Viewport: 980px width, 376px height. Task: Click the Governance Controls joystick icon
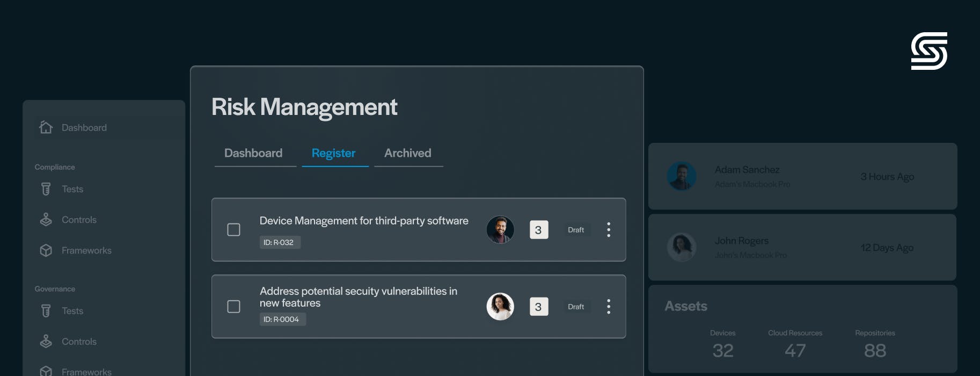point(46,342)
